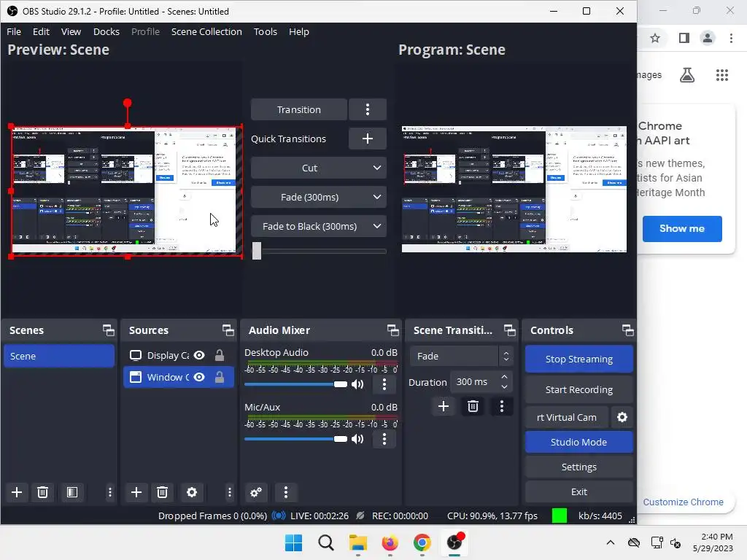
Task: Click the transition T-bar slider handle
Action: [x=257, y=251]
